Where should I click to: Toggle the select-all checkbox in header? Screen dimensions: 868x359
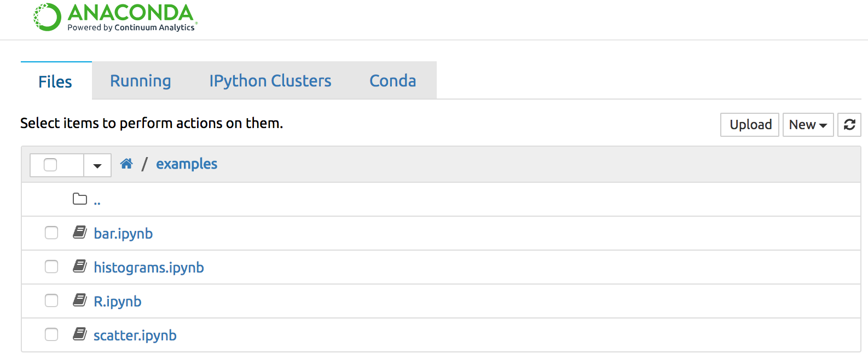tap(50, 165)
